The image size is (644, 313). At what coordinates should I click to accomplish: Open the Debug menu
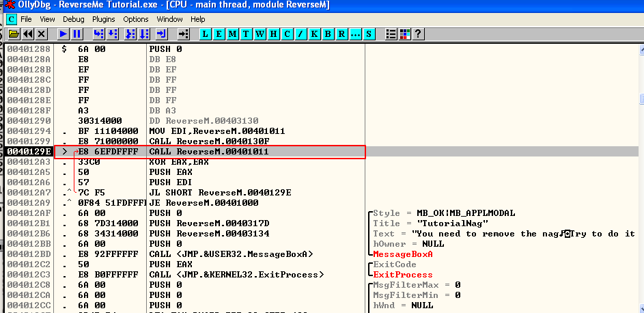pyautogui.click(x=74, y=19)
